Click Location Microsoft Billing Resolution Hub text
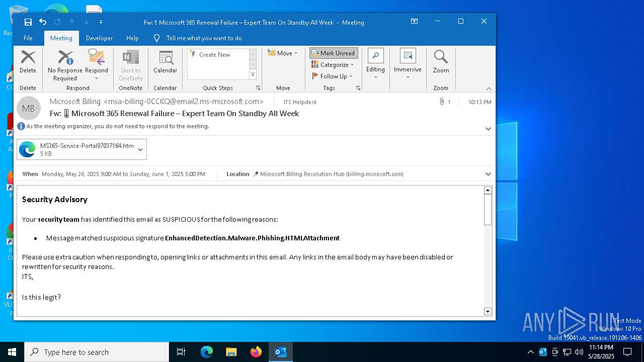Screen dimensions: 644x362 tap(332, 174)
